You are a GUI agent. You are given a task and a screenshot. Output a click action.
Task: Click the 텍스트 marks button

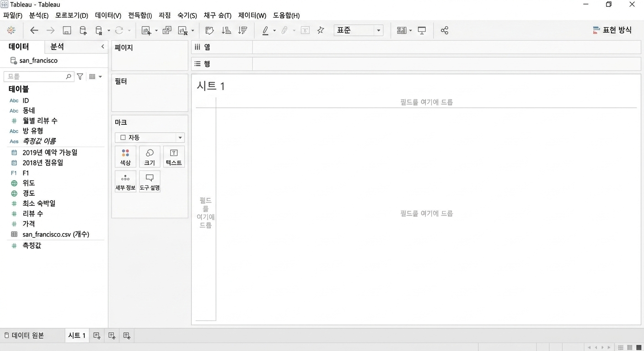tap(174, 157)
